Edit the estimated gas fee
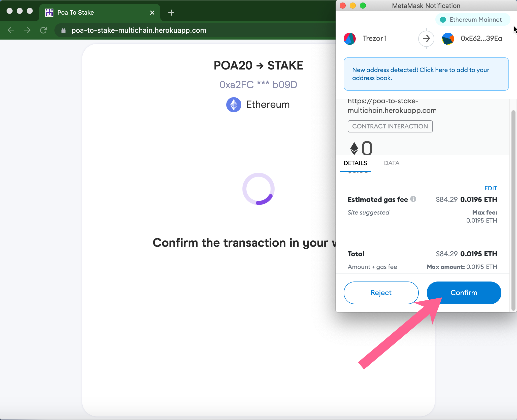 tap(491, 188)
